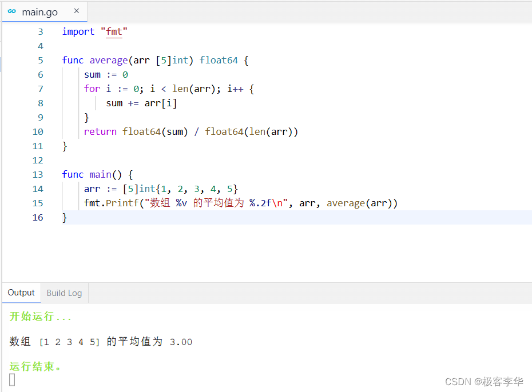Click line number 7 in the gutter
The height and width of the screenshot is (392, 532).
pos(41,89)
